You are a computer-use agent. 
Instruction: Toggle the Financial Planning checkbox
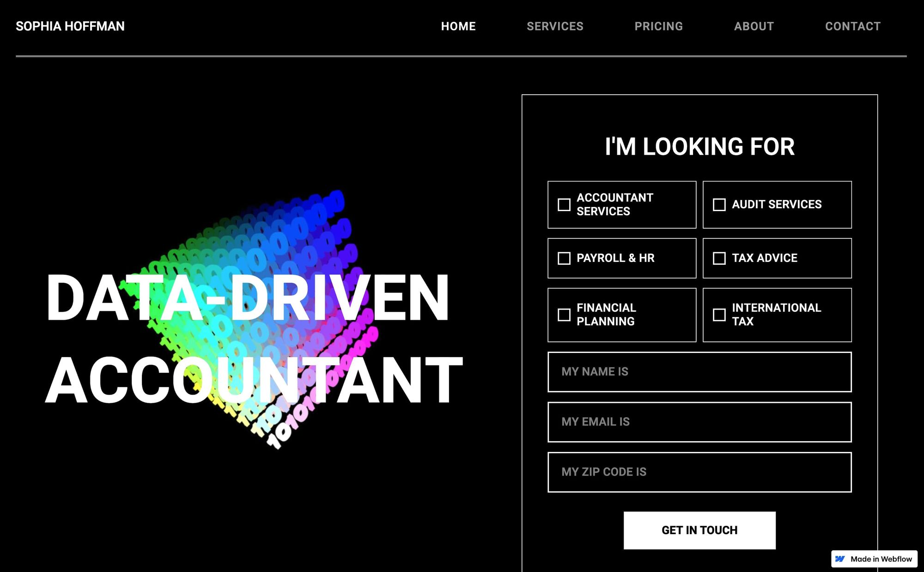click(x=564, y=315)
